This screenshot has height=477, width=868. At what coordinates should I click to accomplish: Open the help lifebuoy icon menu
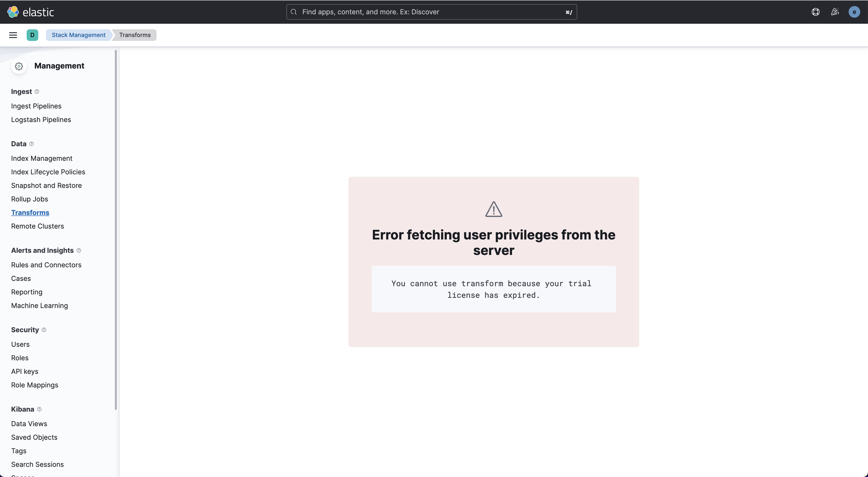pos(815,12)
